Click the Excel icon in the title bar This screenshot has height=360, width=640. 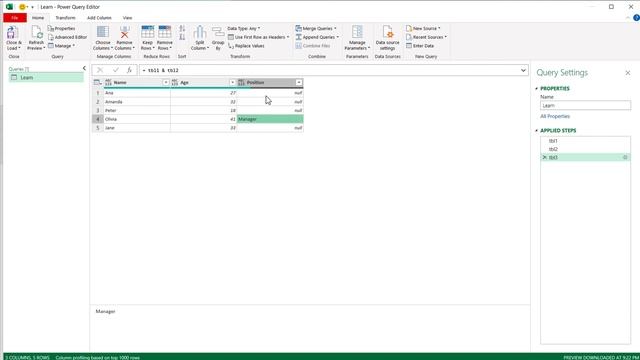(x=9, y=7)
